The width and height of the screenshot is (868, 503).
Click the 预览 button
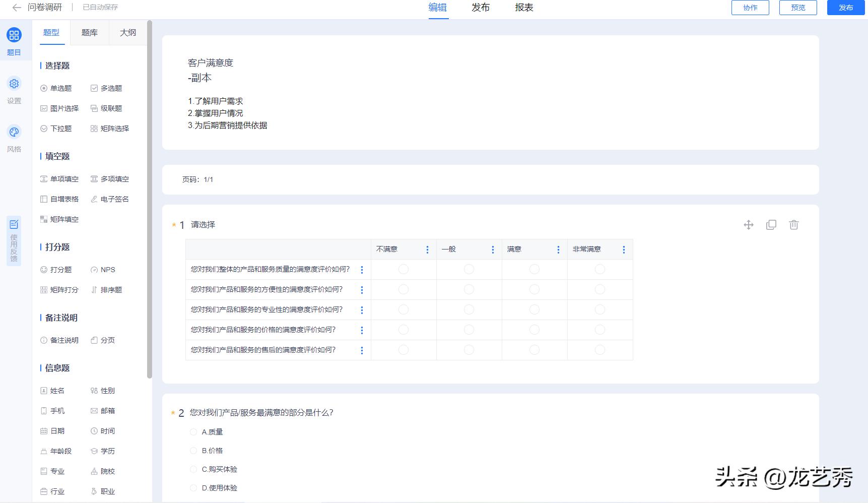click(797, 8)
